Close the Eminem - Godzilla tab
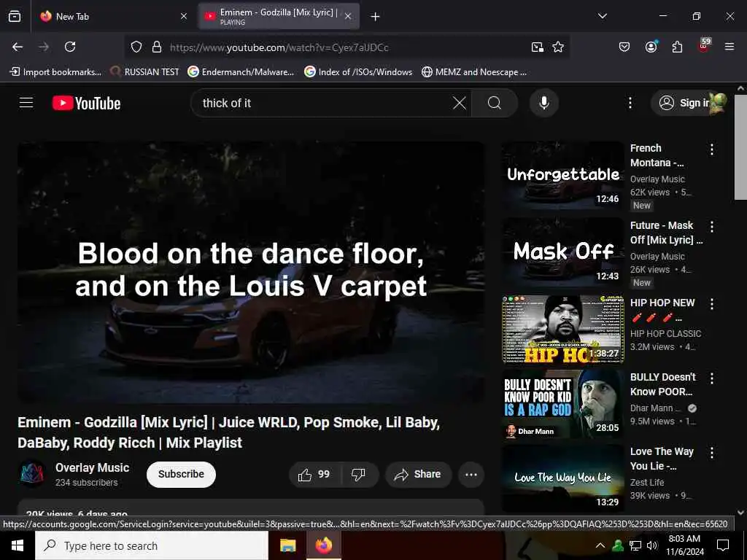The image size is (747, 560). pyautogui.click(x=348, y=16)
